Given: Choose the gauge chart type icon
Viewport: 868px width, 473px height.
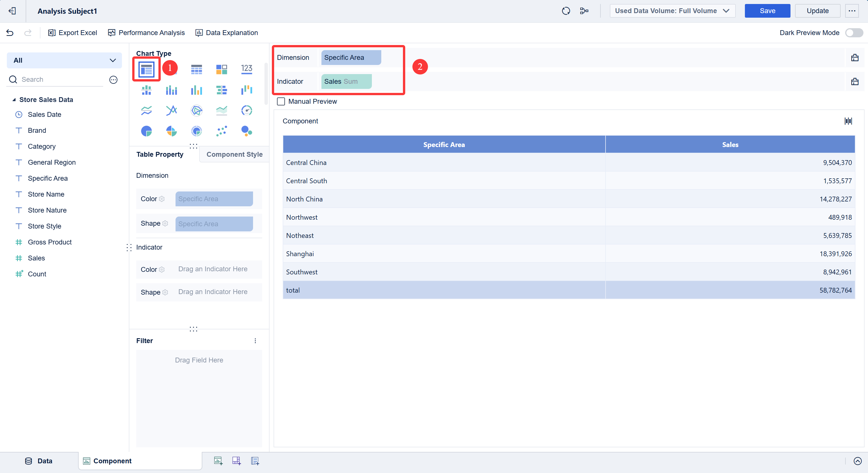Looking at the screenshot, I should [247, 110].
